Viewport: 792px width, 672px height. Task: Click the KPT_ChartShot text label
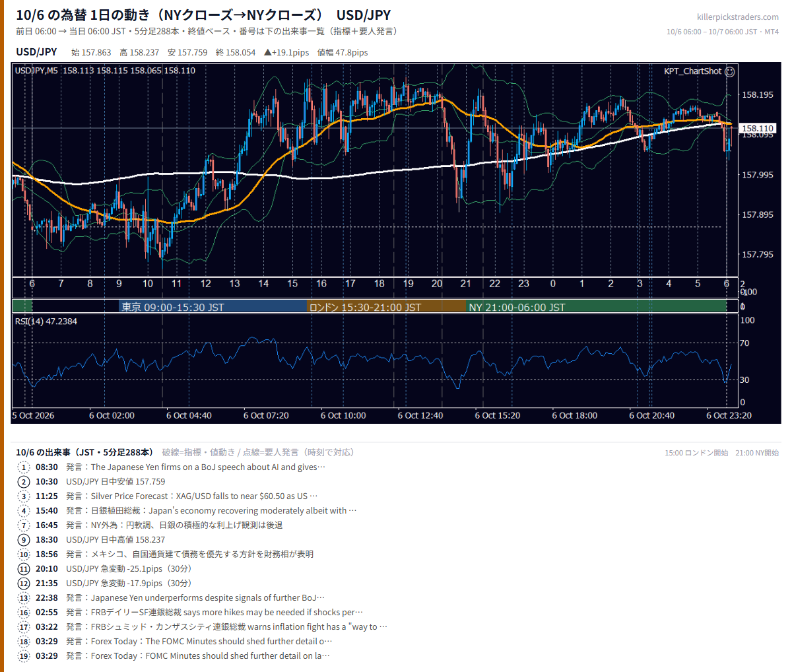pos(692,71)
